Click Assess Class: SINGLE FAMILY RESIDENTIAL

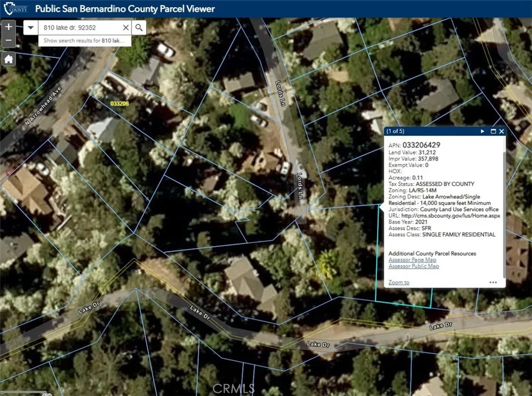pos(442,234)
